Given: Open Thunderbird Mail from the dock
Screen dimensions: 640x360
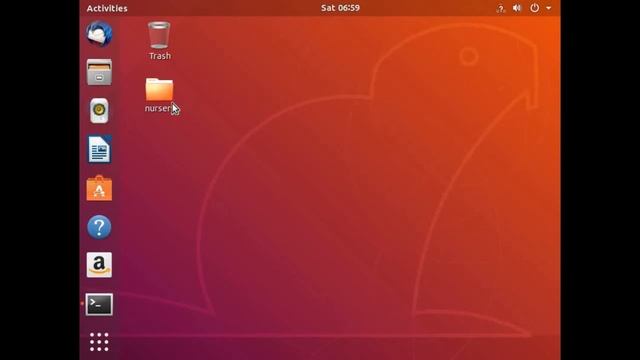Looking at the screenshot, I should [99, 34].
